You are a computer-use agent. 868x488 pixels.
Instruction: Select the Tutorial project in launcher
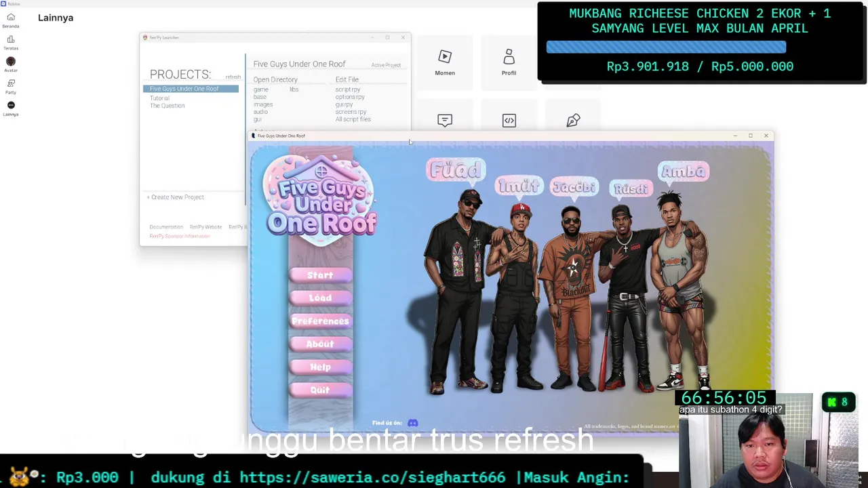click(159, 98)
